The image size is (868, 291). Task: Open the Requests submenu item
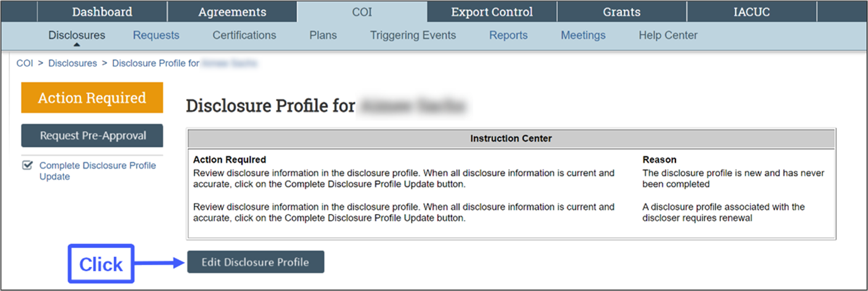pyautogui.click(x=156, y=35)
